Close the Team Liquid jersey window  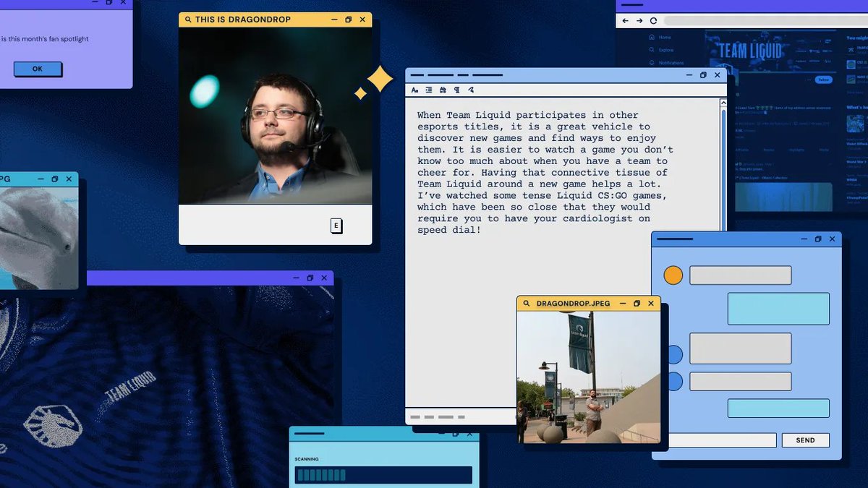click(x=324, y=278)
